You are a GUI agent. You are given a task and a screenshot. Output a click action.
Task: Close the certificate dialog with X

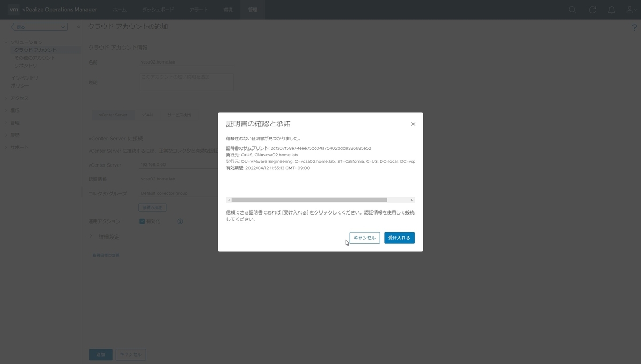[413, 124]
